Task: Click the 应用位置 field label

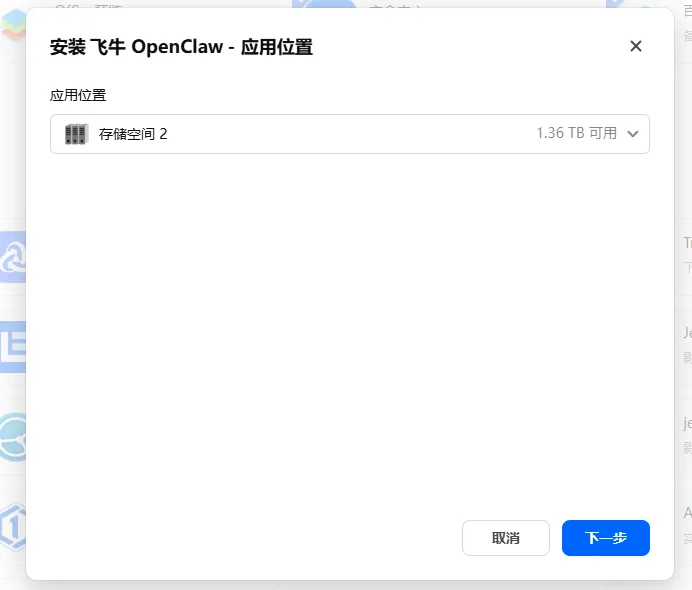Action: (78, 95)
